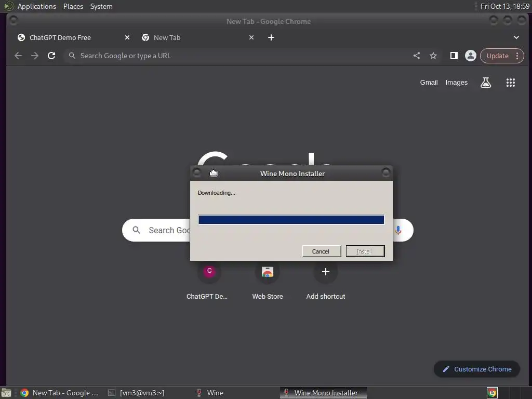Viewport: 532px width, 399px height.
Task: Open the System menu
Action: 101,6
